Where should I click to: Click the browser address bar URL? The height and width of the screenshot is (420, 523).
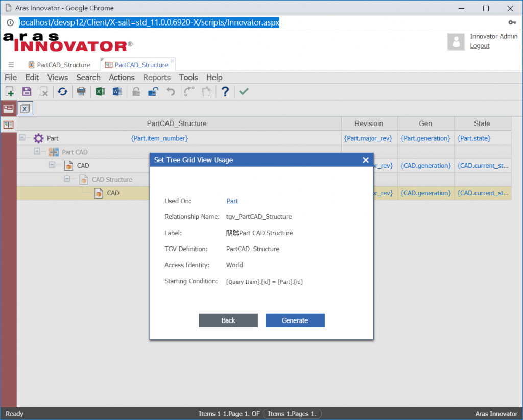coord(149,22)
